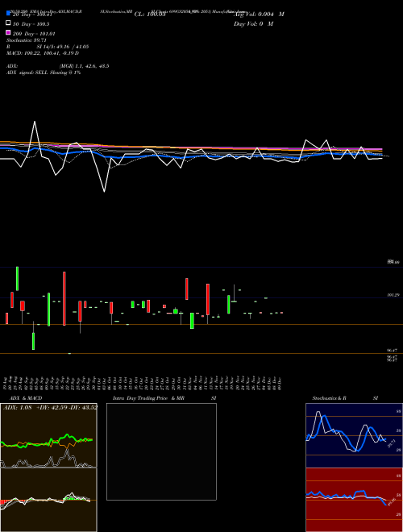Select the '200 Day = 101.01' legend text

coord(34,34)
